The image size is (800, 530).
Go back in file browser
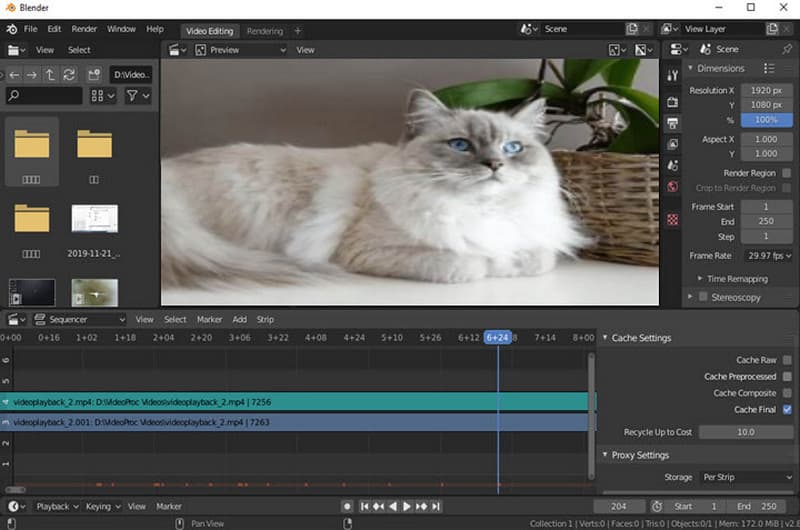click(x=14, y=75)
